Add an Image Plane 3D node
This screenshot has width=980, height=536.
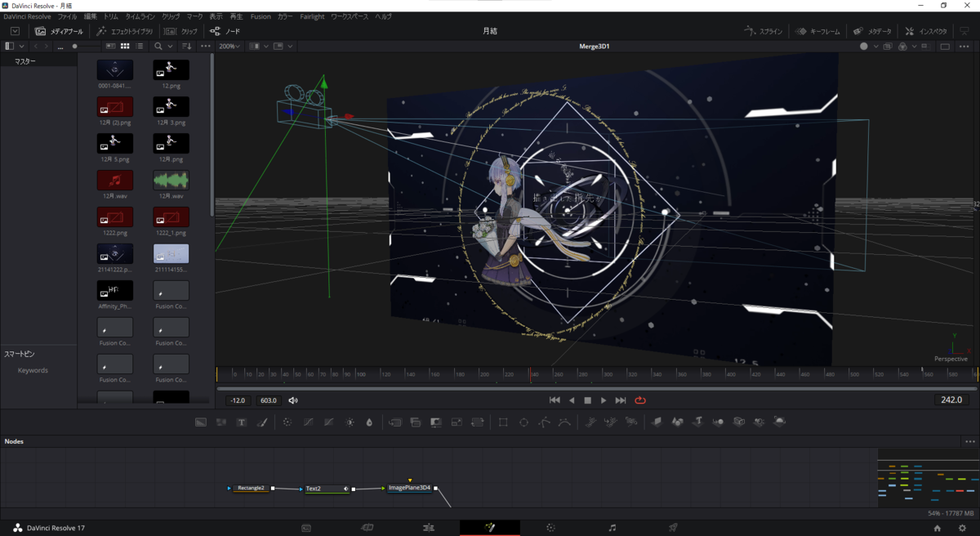click(657, 422)
